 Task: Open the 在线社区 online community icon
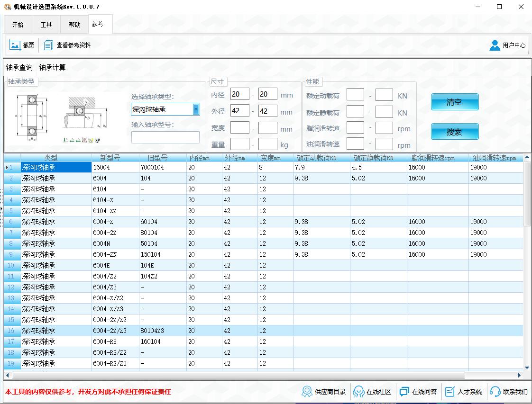pos(359,392)
